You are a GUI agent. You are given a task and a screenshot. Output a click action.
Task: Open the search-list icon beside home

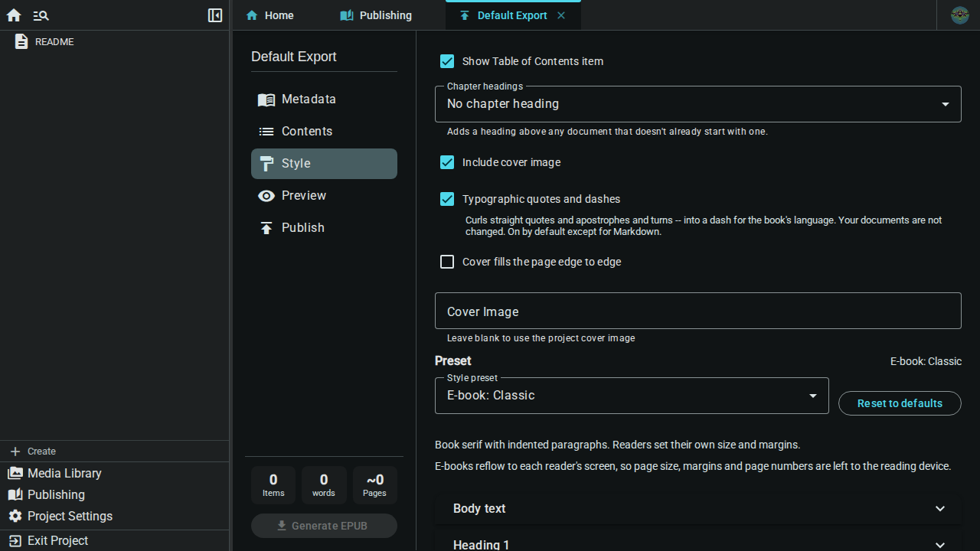click(41, 15)
